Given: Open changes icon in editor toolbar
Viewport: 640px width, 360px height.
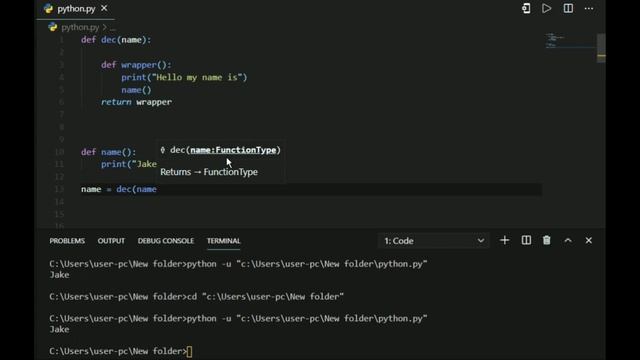Looking at the screenshot, I should coord(526,9).
